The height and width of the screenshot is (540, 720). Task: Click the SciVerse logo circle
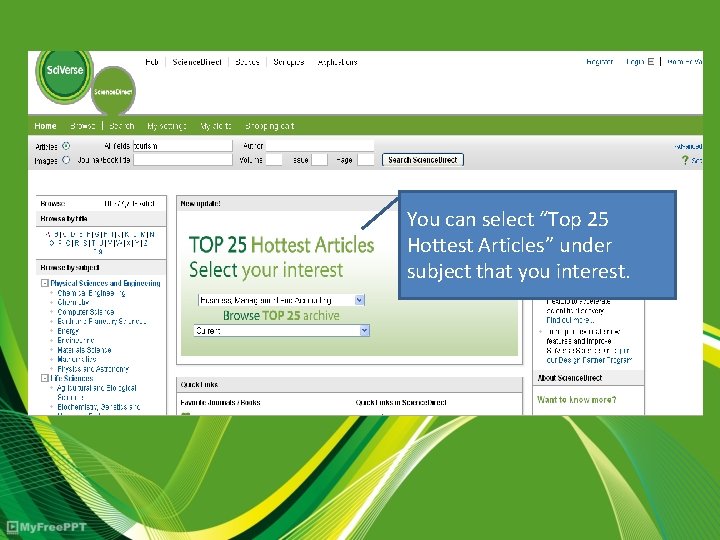64,73
